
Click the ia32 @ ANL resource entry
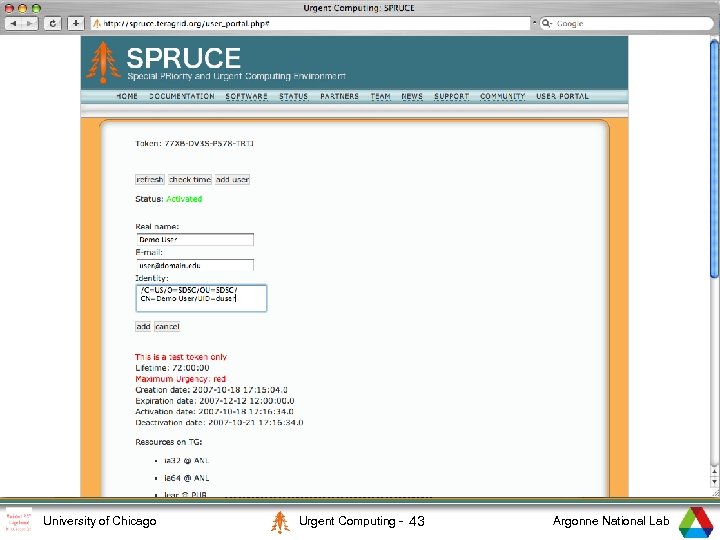(186, 461)
